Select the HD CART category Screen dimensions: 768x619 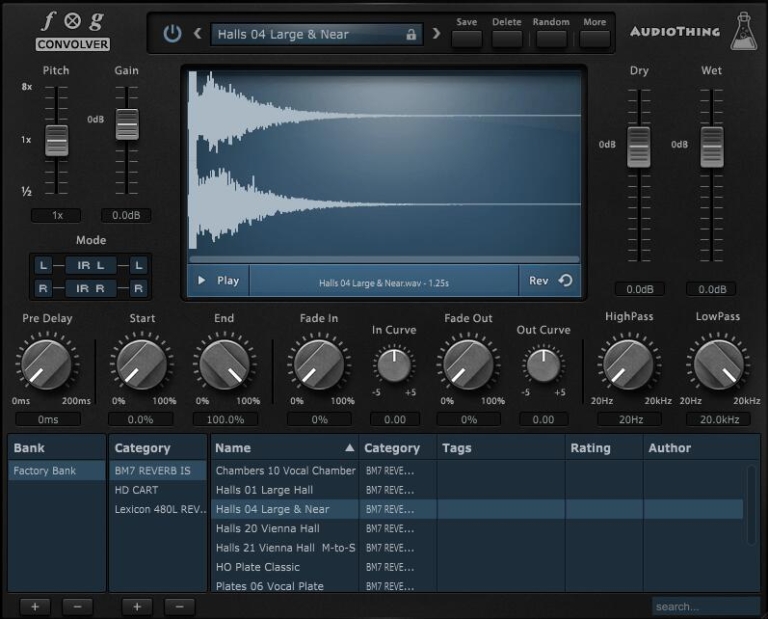coord(137,490)
